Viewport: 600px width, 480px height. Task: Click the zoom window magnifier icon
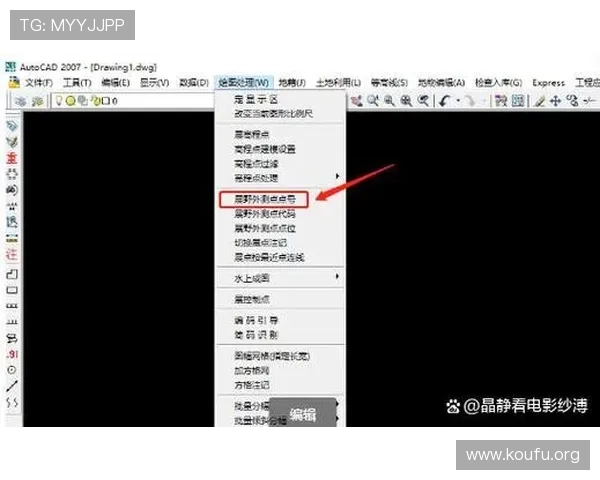click(x=389, y=101)
